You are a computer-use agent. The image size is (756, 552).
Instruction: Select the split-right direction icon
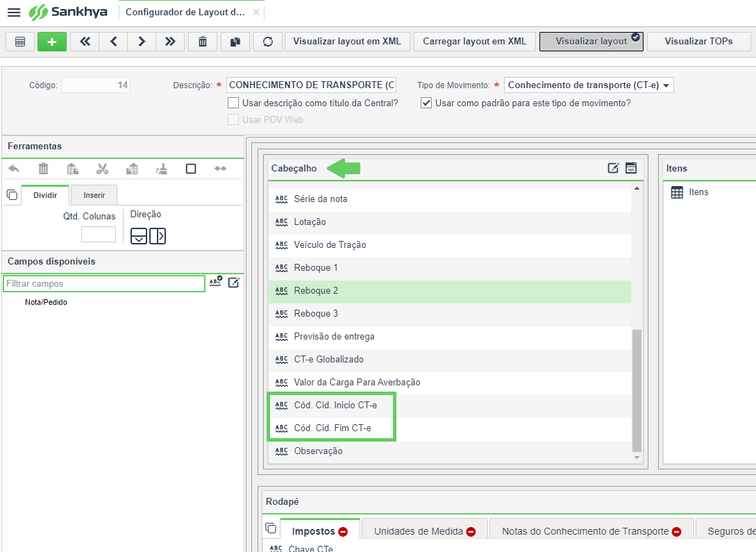pyautogui.click(x=158, y=236)
